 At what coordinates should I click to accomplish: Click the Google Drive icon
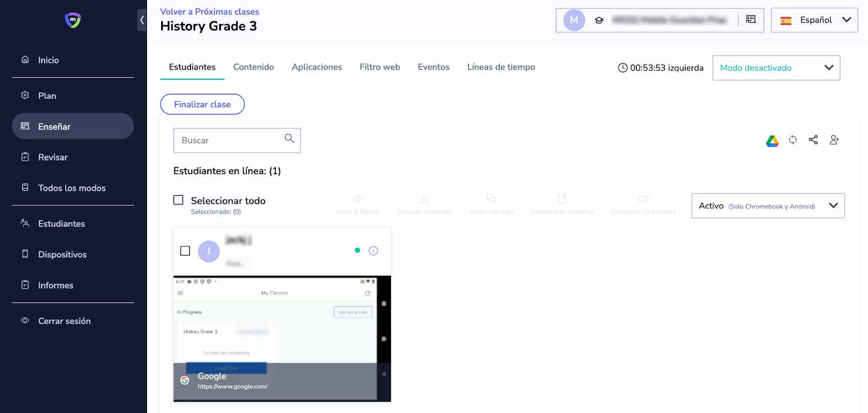(772, 141)
